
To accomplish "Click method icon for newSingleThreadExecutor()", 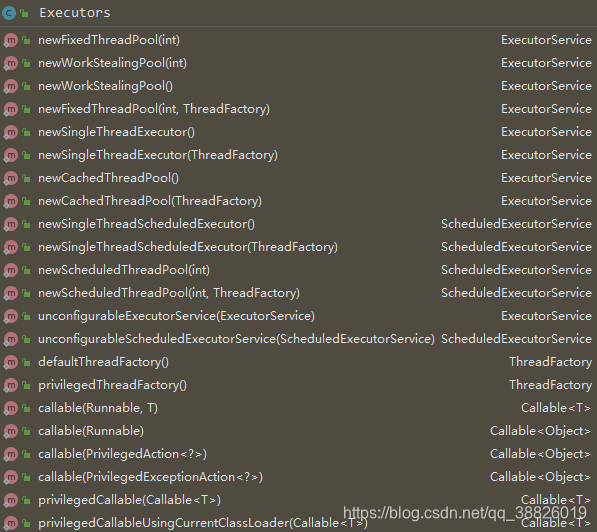I will tap(11, 132).
